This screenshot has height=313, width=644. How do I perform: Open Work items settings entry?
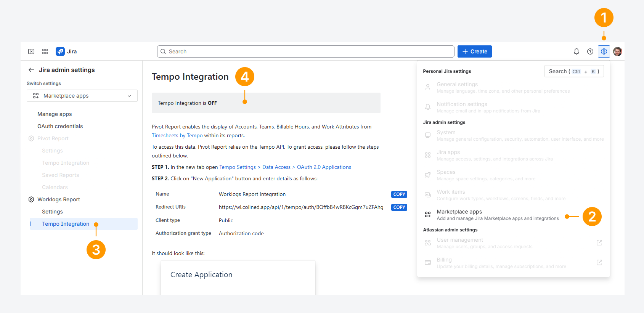point(513,195)
